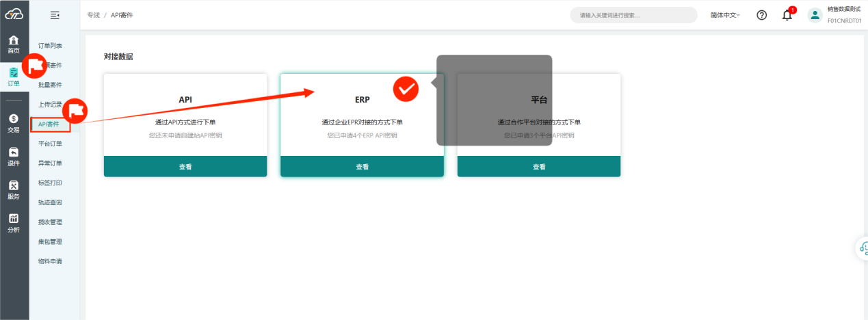Click 查看 button on ERP card
The image size is (868, 320).
tap(362, 166)
